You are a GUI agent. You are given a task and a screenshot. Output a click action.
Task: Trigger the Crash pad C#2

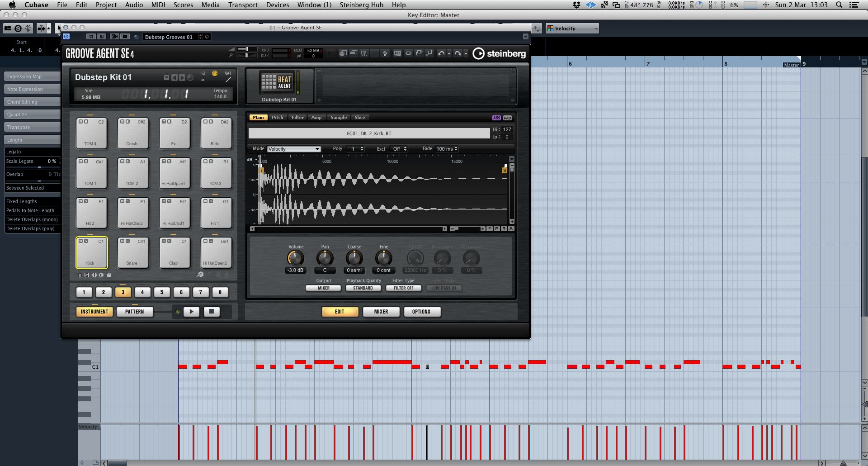132,133
